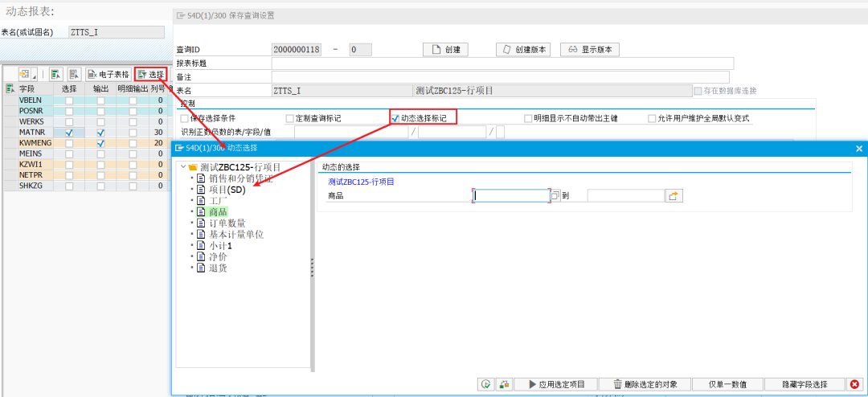Open value help icon beside 商品 input
The height and width of the screenshot is (397, 868).
[x=555, y=195]
